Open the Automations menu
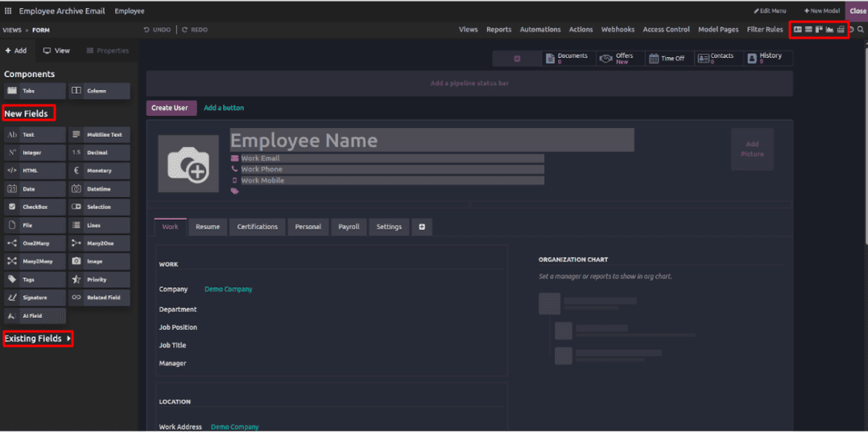This screenshot has width=868, height=432. (540, 30)
